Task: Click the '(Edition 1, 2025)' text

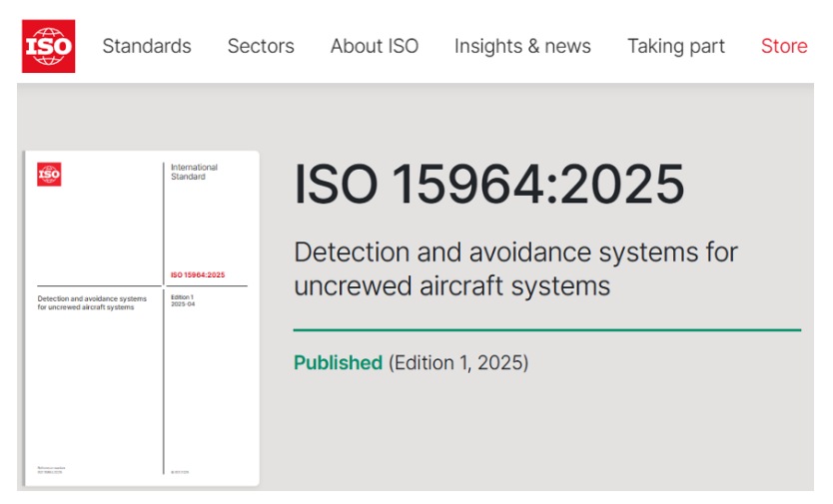Action: (458, 362)
